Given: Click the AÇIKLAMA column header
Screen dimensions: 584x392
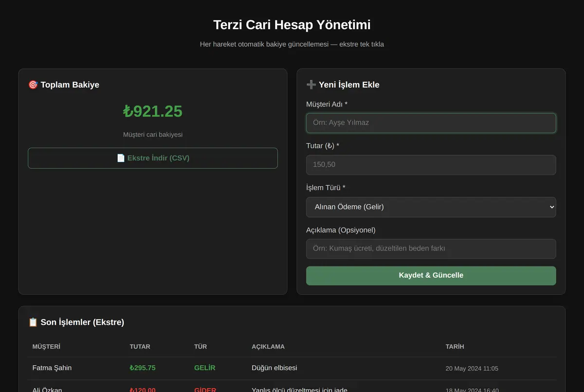Looking at the screenshot, I should 268,347.
